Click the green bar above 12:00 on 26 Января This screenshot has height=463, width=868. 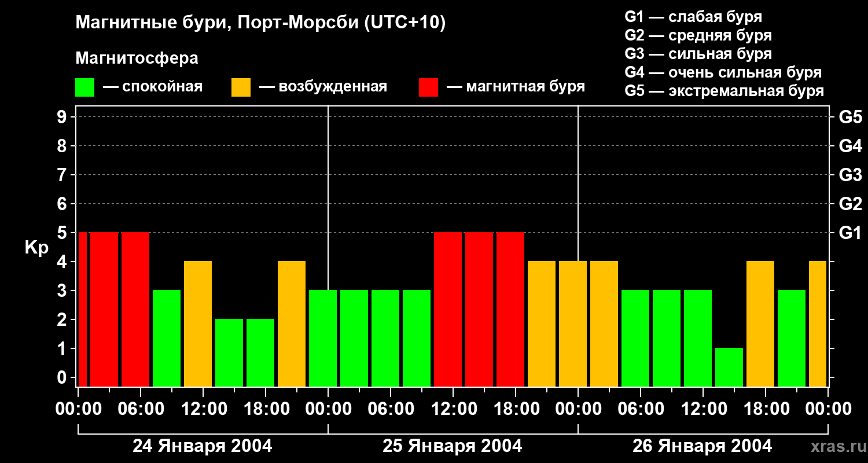coord(698,338)
